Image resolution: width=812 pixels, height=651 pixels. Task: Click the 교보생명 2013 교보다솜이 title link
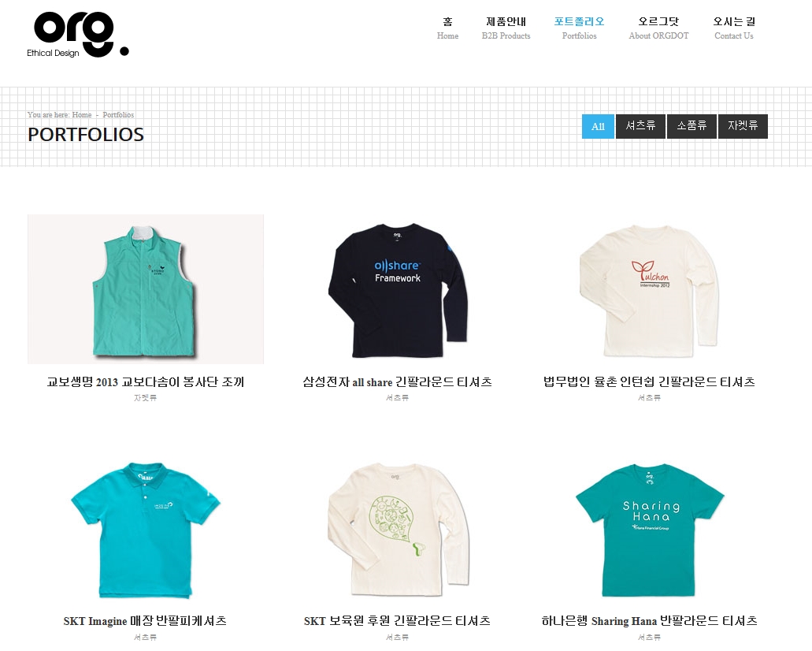click(146, 382)
